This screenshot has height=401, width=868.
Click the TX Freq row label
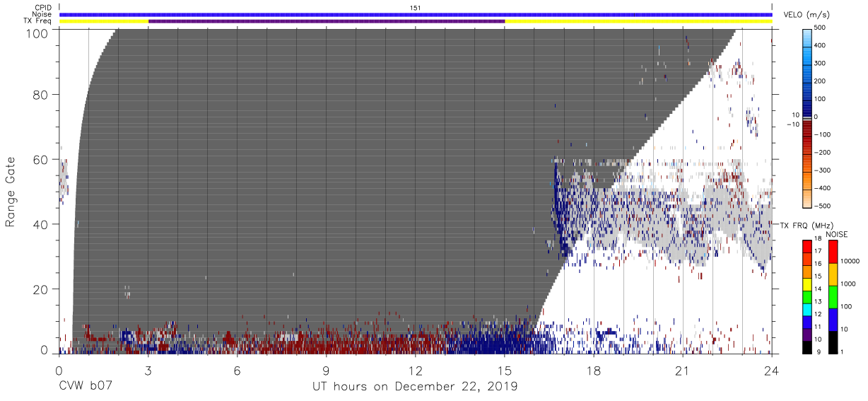37,21
